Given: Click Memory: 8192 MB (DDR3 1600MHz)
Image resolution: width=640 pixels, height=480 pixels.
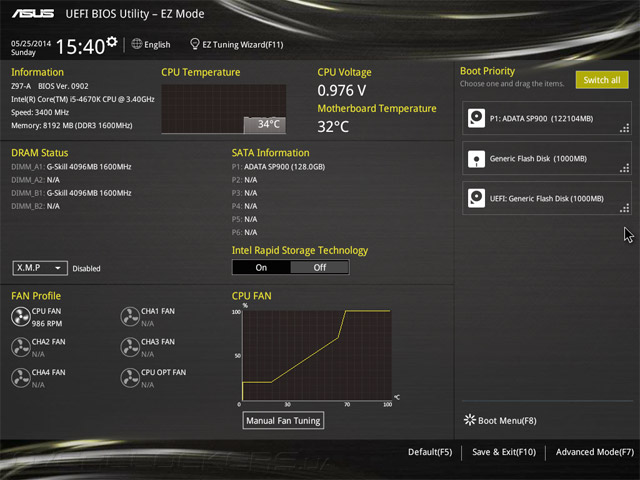Looking at the screenshot, I should pos(72,125).
